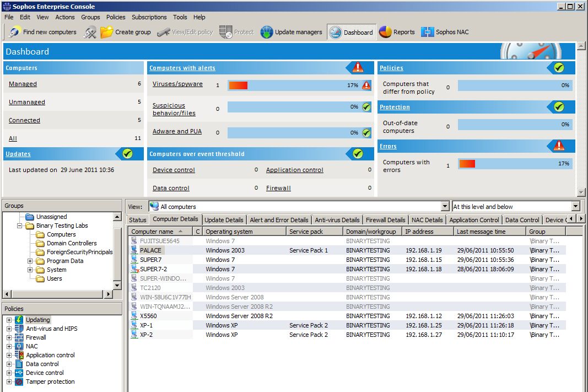Screen dimensions: 588x392
Task: Open the Actions menu
Action: click(65, 17)
